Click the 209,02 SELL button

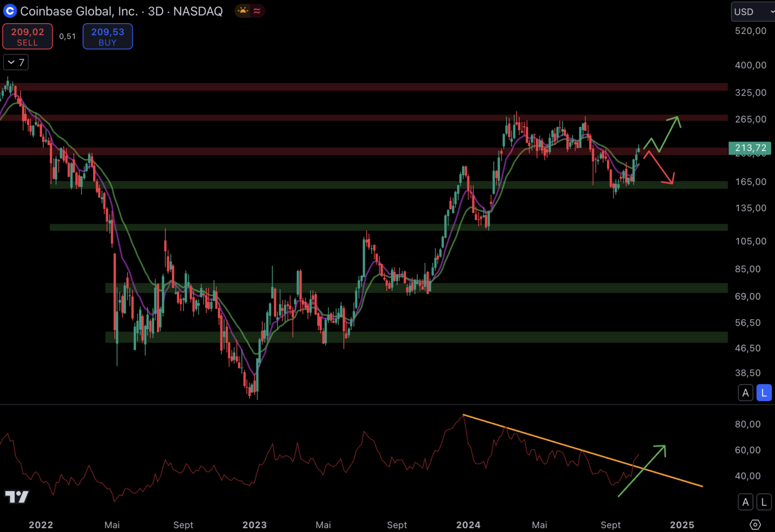tap(28, 36)
